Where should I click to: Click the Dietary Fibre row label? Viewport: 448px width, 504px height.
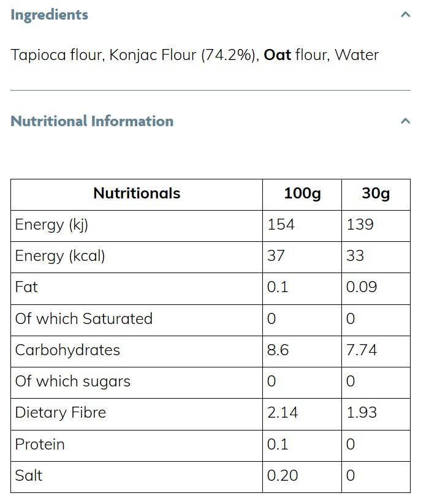tap(61, 413)
